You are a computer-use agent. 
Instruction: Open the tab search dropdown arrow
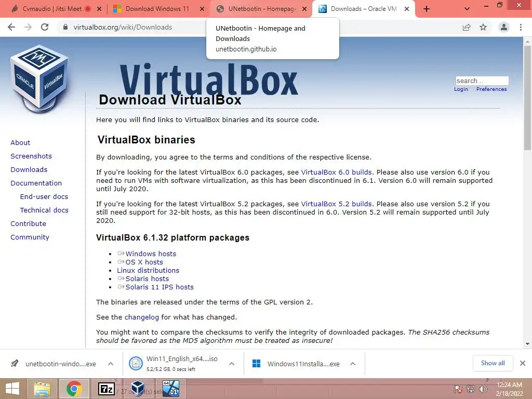(467, 9)
